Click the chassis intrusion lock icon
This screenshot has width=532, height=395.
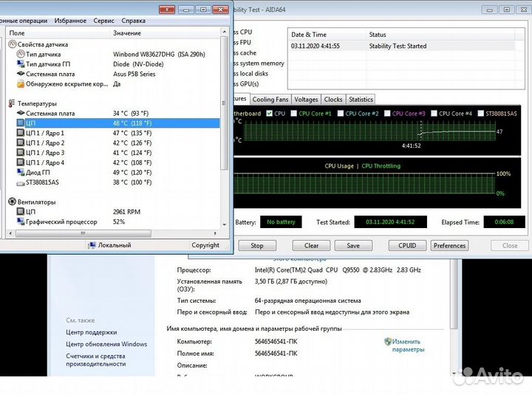pyautogui.click(x=20, y=84)
